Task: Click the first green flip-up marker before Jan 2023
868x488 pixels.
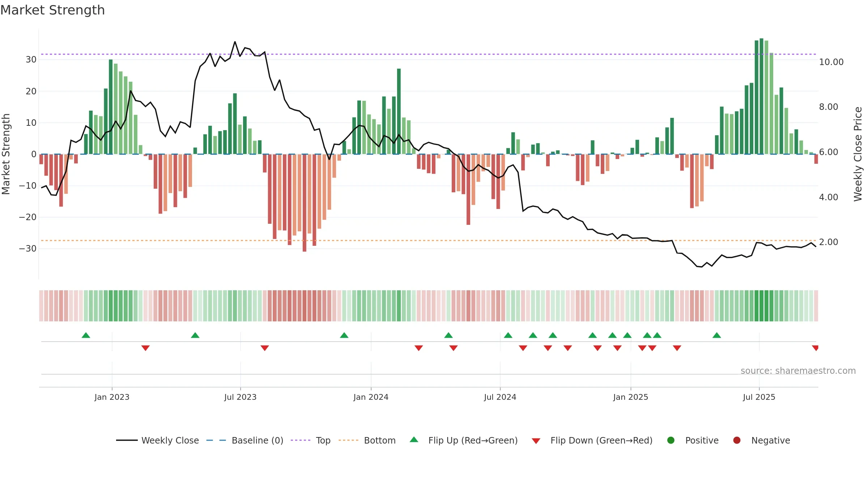Action: (86, 335)
